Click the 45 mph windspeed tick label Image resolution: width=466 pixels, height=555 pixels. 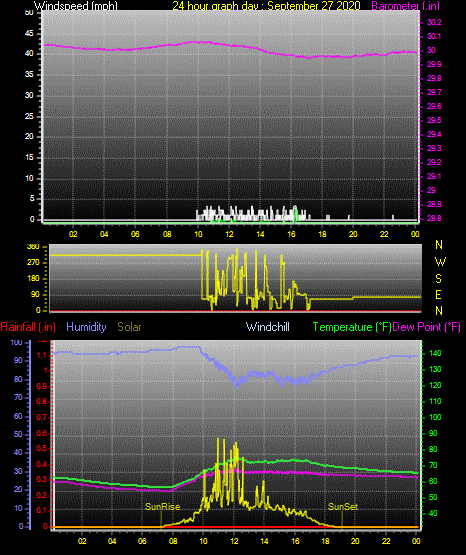(x=29, y=34)
